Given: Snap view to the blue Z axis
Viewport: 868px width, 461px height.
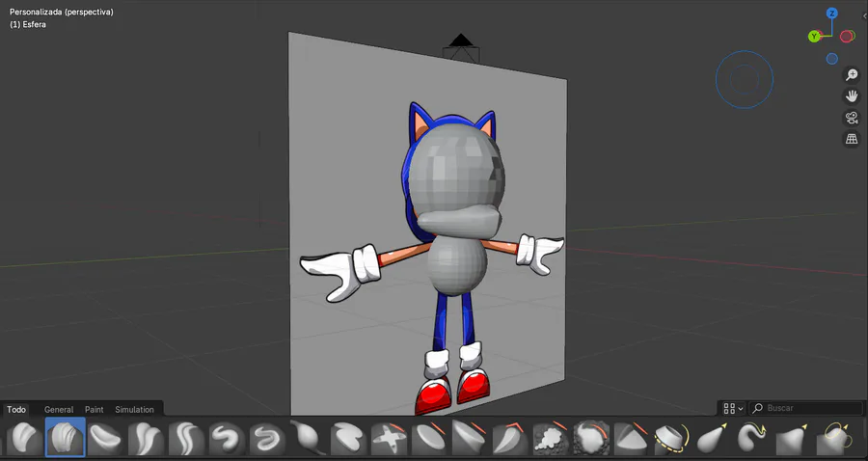Looking at the screenshot, I should 831,14.
